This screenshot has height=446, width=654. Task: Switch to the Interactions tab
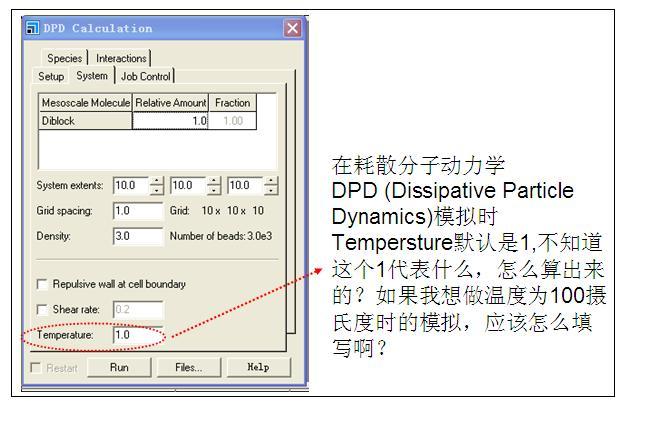click(x=121, y=58)
